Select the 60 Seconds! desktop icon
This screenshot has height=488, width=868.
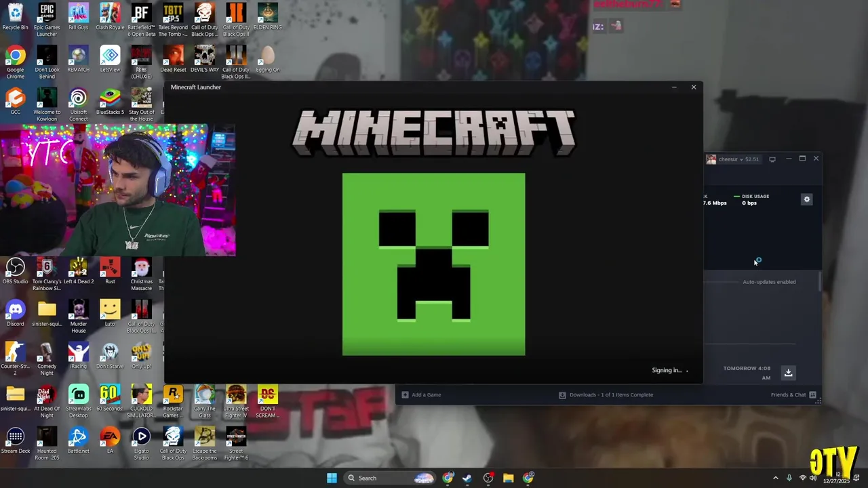click(x=110, y=399)
